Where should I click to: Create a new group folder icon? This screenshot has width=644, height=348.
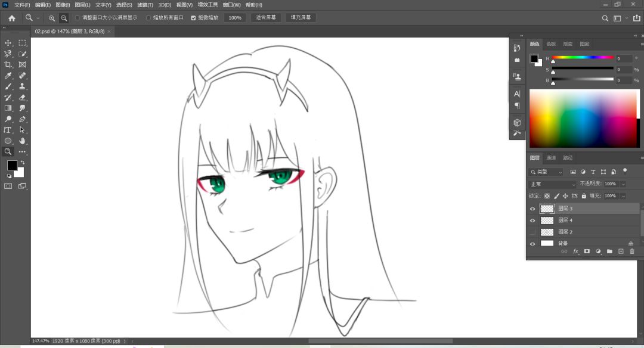(x=609, y=251)
